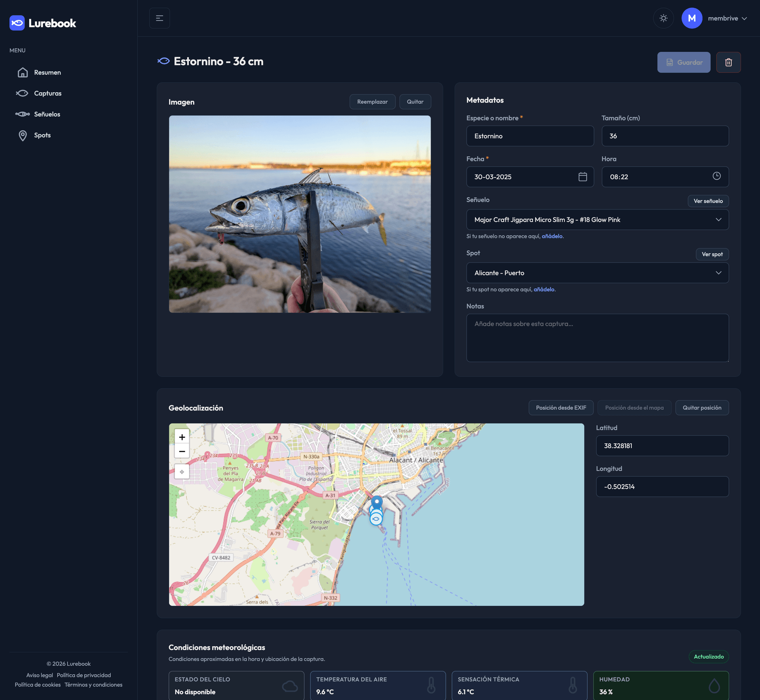760x700 pixels.
Task: Click the map locate-me crosshair button
Action: click(x=182, y=472)
